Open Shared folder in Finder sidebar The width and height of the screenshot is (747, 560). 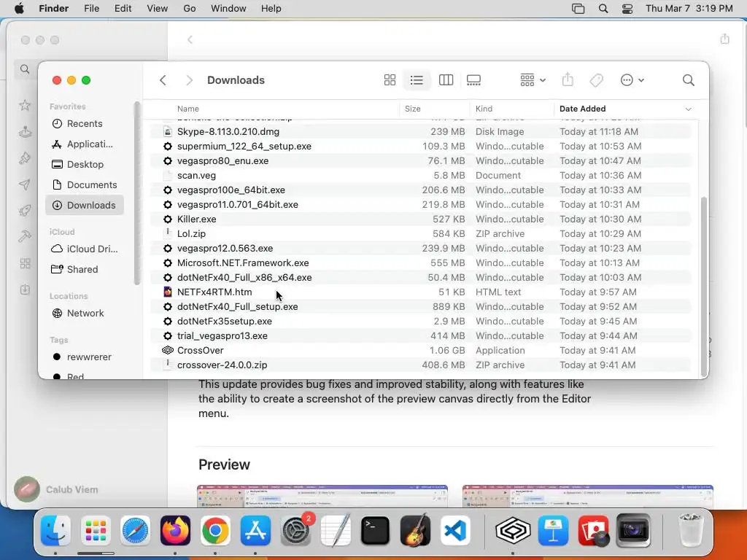(x=85, y=270)
